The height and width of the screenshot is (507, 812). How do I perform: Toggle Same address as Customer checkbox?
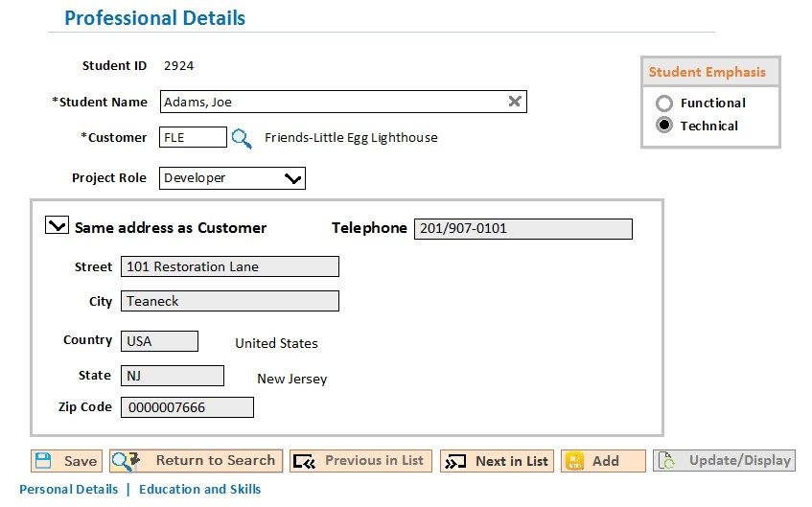pos(57,225)
